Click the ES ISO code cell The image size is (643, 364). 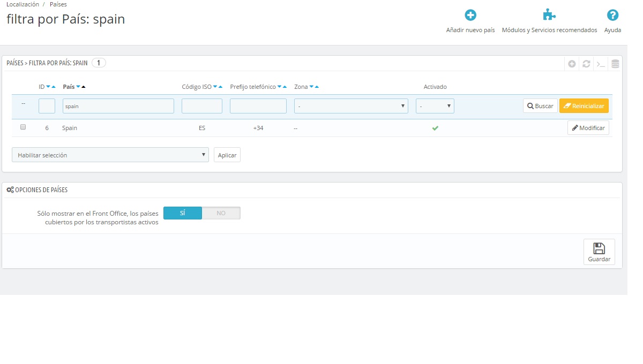(202, 128)
